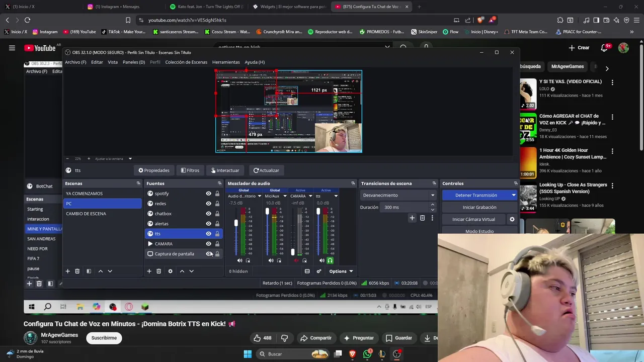Add a new scene in Escenas panel

click(x=67, y=271)
